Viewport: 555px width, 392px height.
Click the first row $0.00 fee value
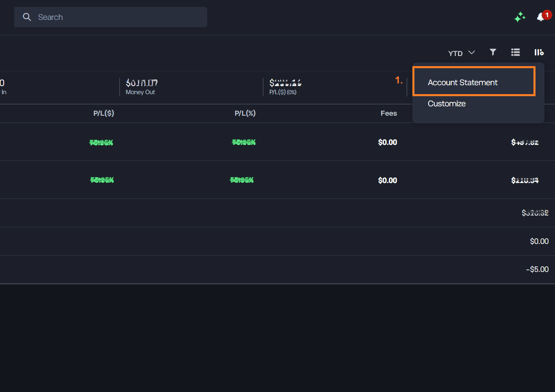pos(388,142)
